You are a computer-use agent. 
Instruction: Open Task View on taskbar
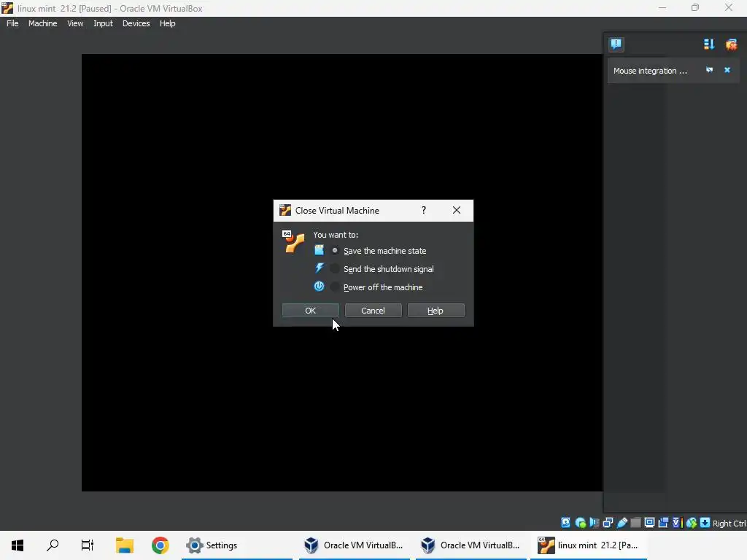(88, 545)
